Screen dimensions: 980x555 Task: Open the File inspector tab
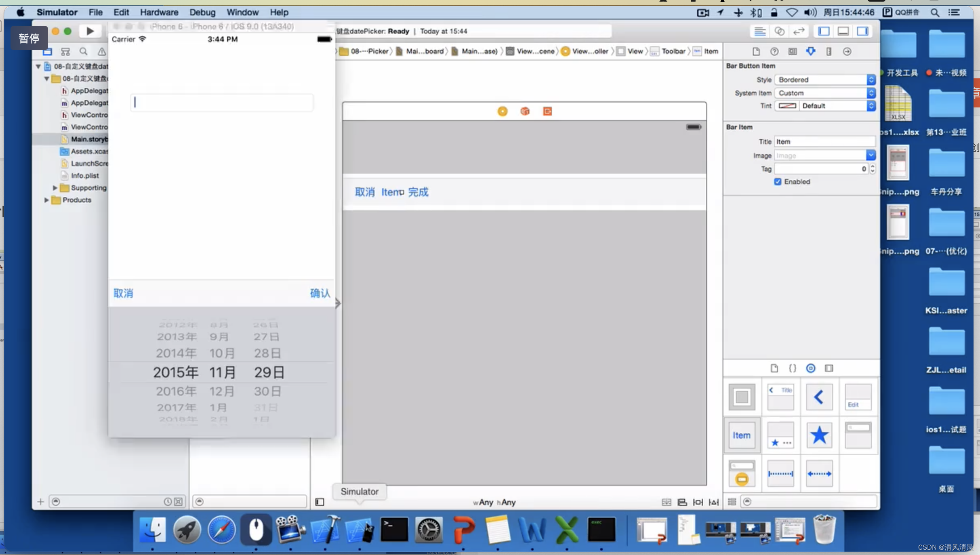tap(756, 51)
